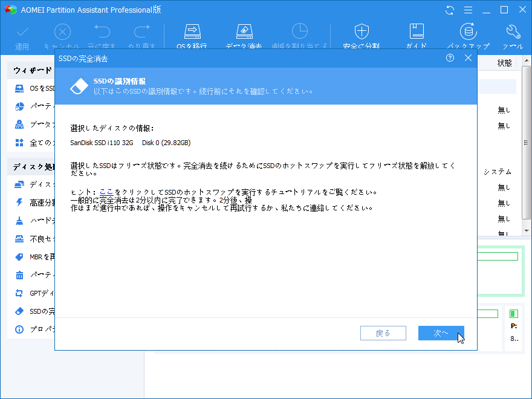The width and height of the screenshot is (532, 399).
Task: Select the 全ての wizards grid icon in sidebar
Action: pos(19,143)
